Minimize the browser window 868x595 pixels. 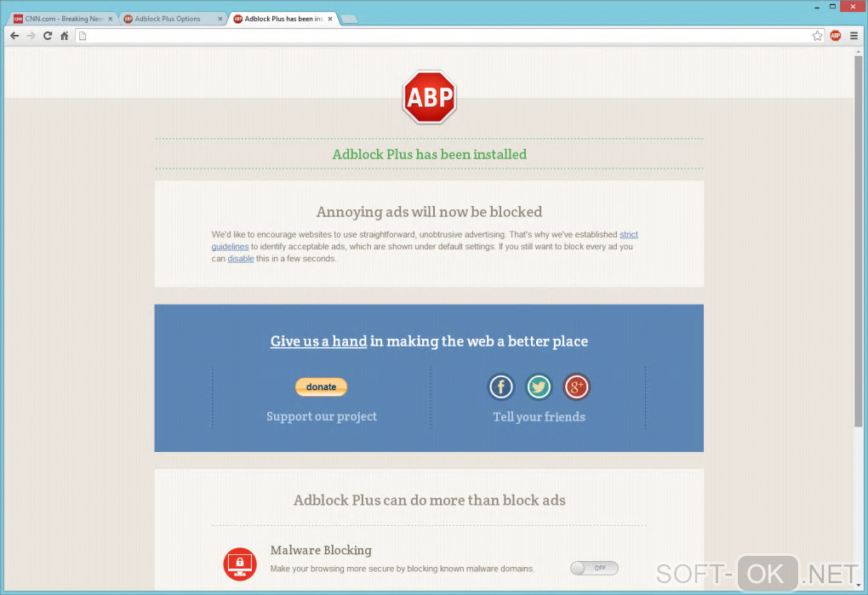tap(817, 7)
